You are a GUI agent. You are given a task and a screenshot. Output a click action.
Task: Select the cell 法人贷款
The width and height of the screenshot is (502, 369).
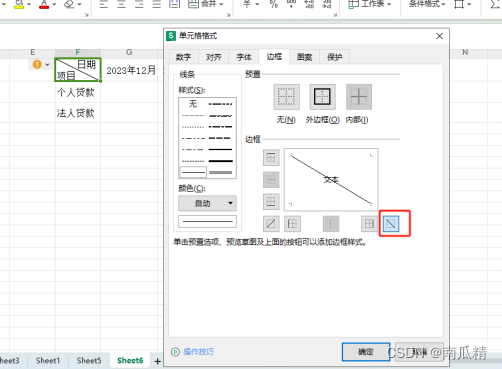(x=76, y=113)
